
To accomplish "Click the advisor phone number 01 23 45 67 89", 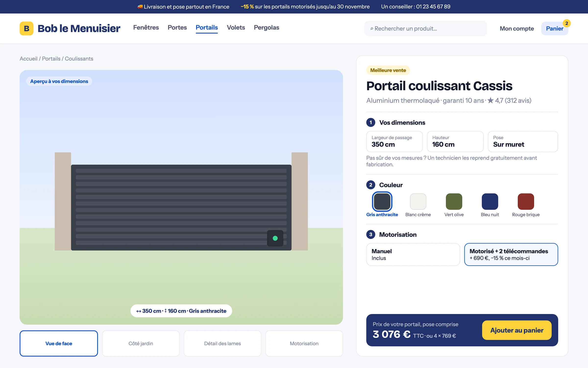I will pyautogui.click(x=433, y=7).
